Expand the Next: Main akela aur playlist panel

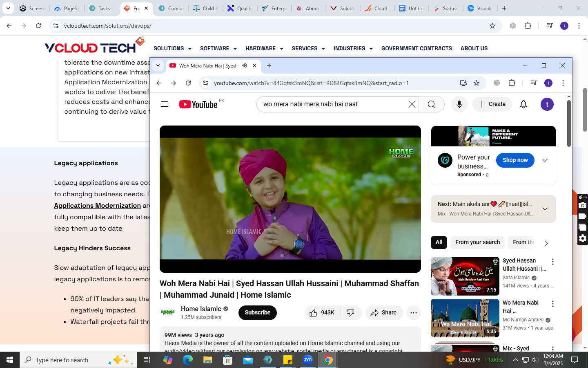point(545,209)
